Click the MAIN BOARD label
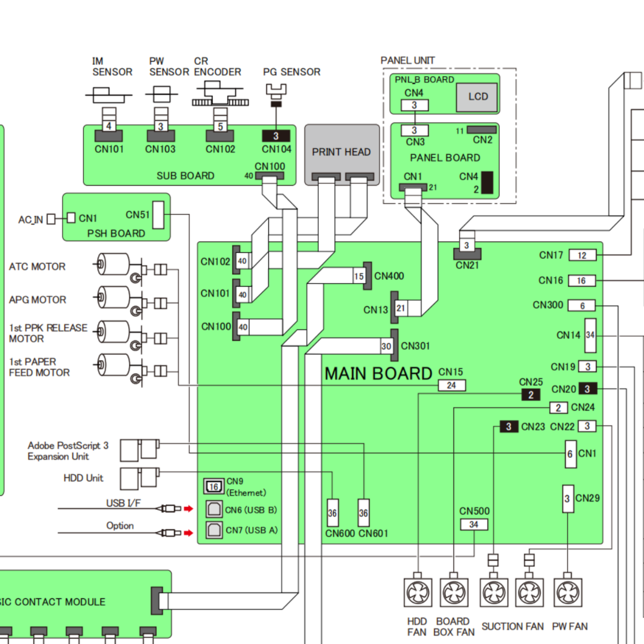 (x=378, y=374)
